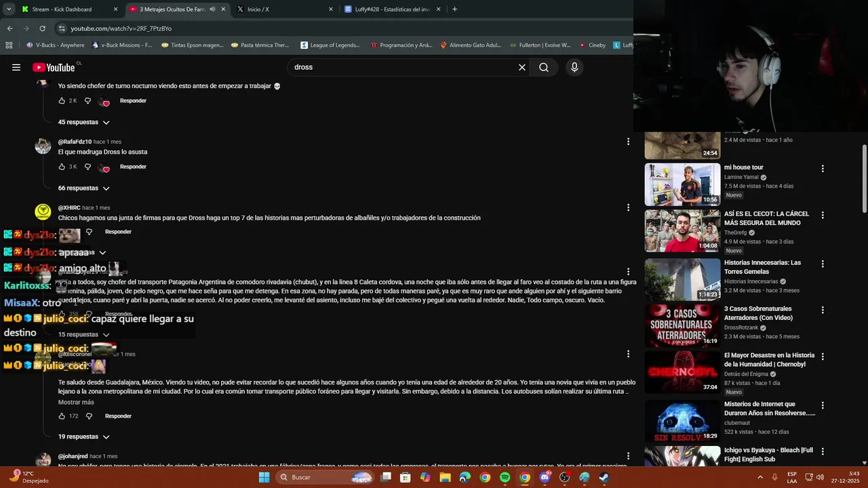
Task: Open @RafaFdz10's channel link
Action: point(75,142)
